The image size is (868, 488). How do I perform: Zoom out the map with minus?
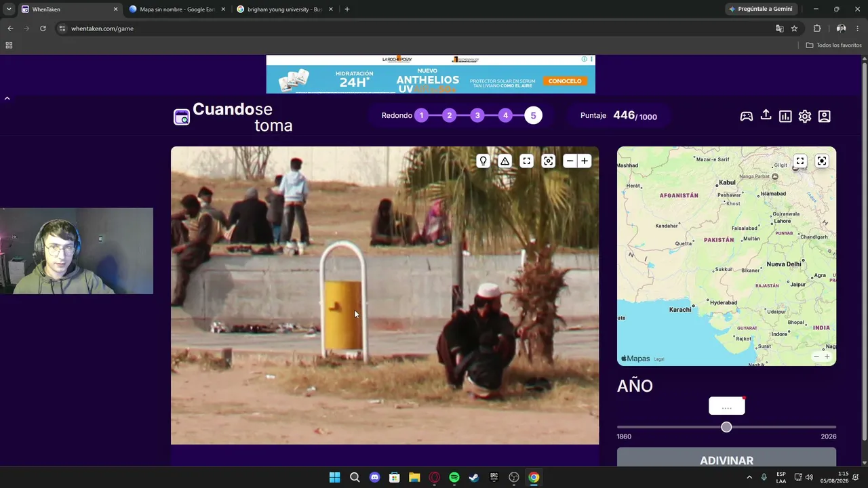816,357
